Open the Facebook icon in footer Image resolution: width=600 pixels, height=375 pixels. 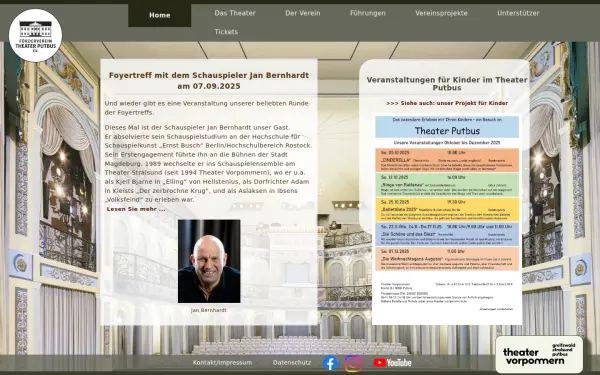330,363
